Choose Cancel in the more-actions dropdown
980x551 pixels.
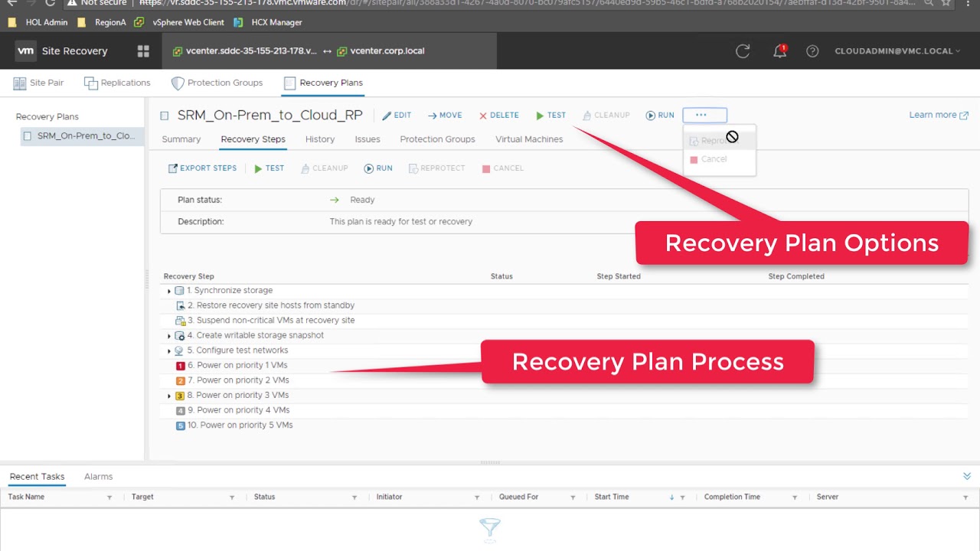tap(708, 159)
